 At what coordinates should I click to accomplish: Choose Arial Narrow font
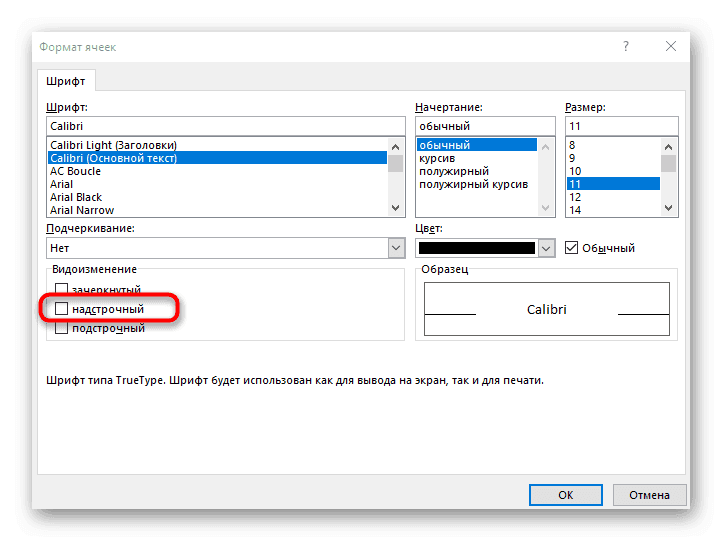coord(217,210)
